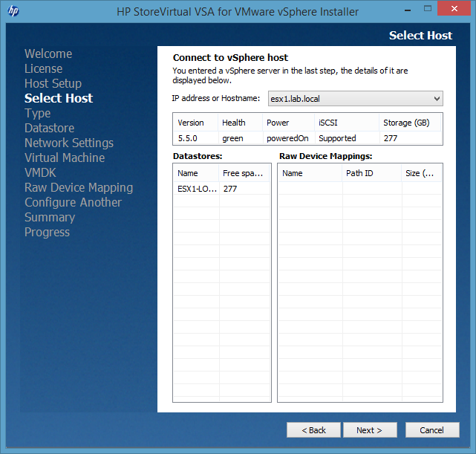Select the 5.5.0 version cell
The height and width of the screenshot is (454, 476).
point(195,138)
